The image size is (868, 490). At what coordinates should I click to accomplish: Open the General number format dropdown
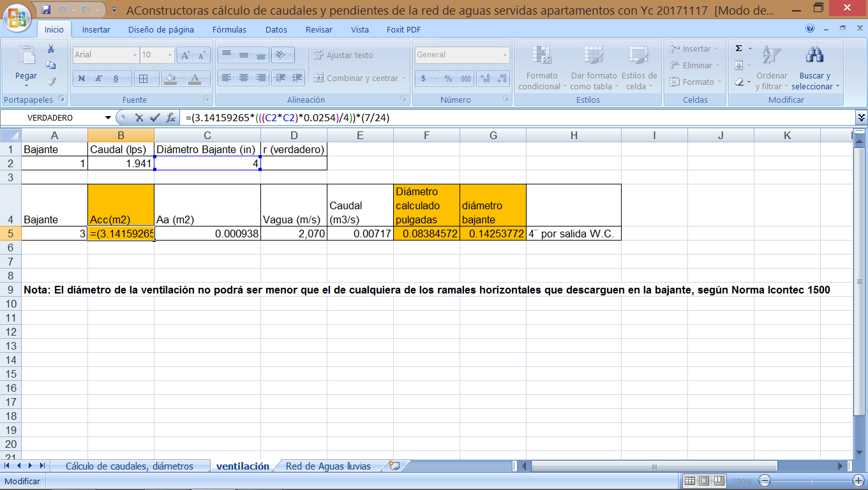click(505, 55)
